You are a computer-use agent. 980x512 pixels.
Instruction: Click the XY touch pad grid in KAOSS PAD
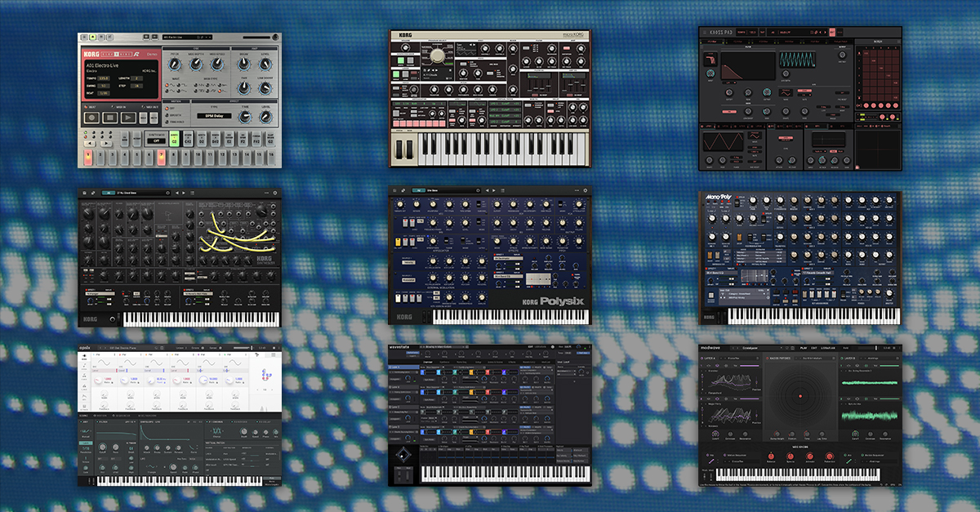[x=878, y=149]
